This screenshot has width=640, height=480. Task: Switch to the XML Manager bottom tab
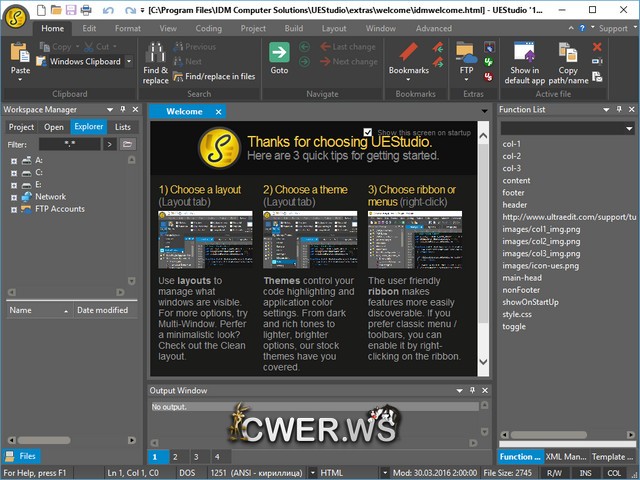(x=566, y=457)
